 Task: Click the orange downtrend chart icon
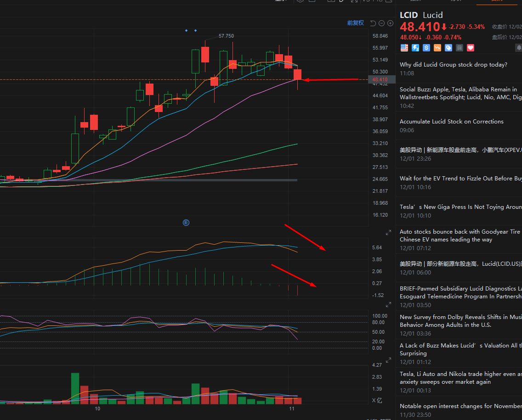(x=437, y=48)
